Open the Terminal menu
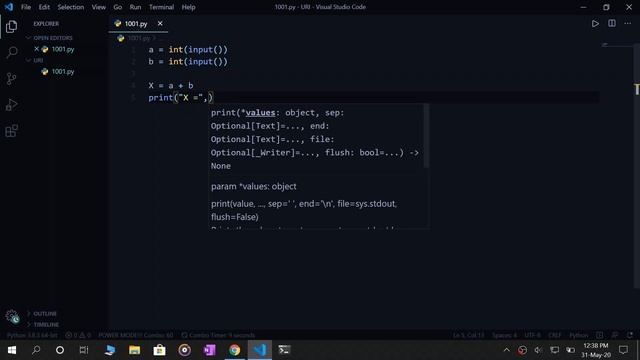 [161, 7]
